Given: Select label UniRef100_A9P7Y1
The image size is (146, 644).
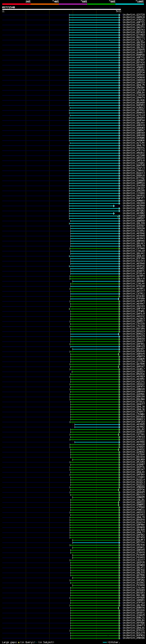Looking at the screenshot, I should [x=133, y=58].
